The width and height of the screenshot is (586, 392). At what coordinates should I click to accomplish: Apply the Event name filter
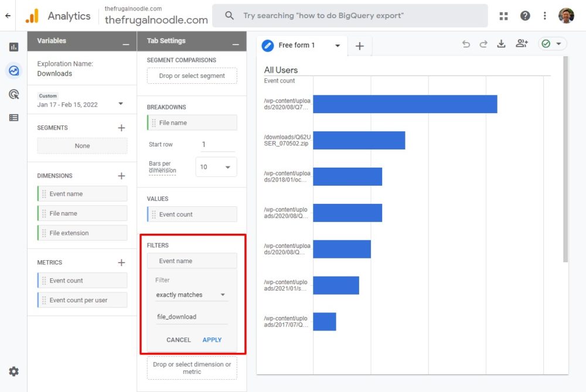point(212,339)
